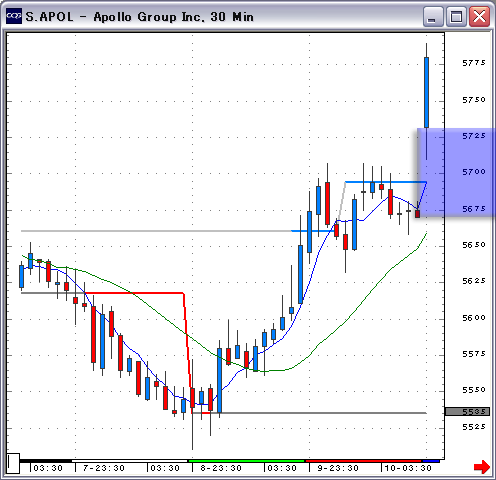
Task: Select the 5535 price marker label
Action: 467,412
